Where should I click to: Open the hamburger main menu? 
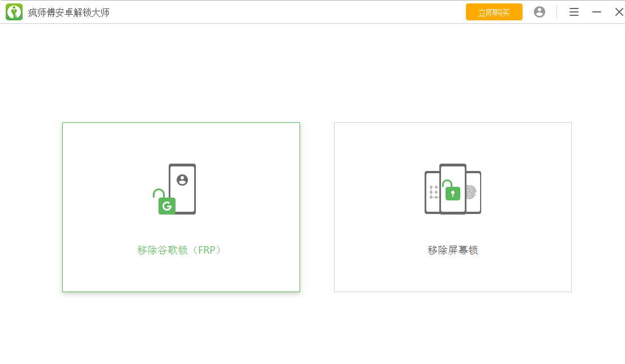[x=574, y=12]
